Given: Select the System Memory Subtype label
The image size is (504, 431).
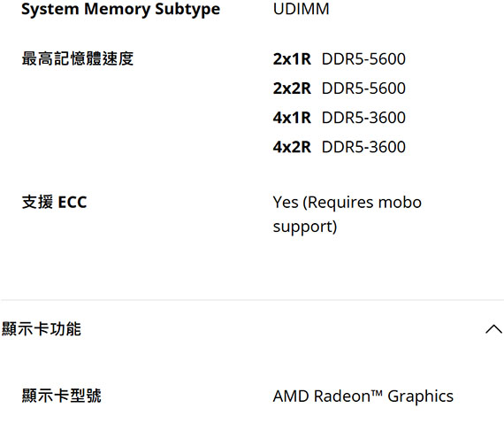Looking at the screenshot, I should [120, 10].
